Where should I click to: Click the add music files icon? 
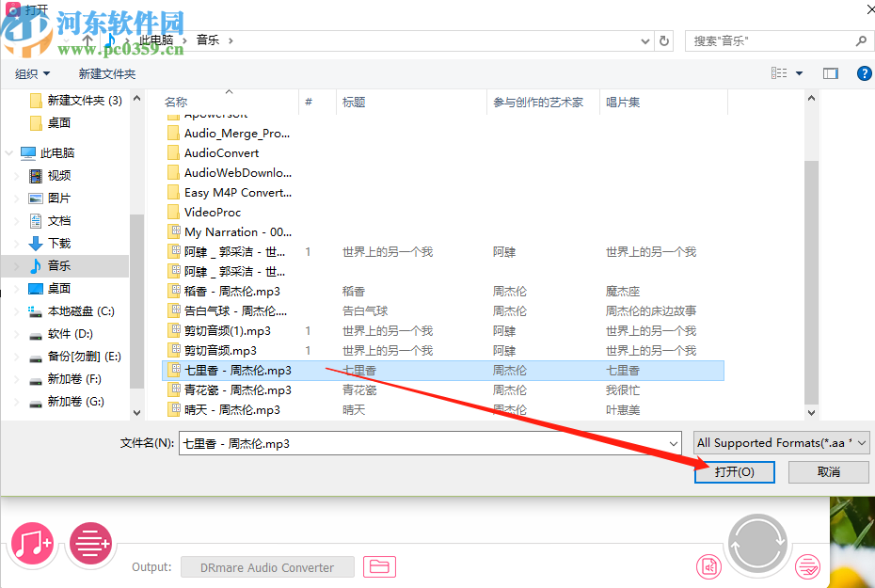32,544
